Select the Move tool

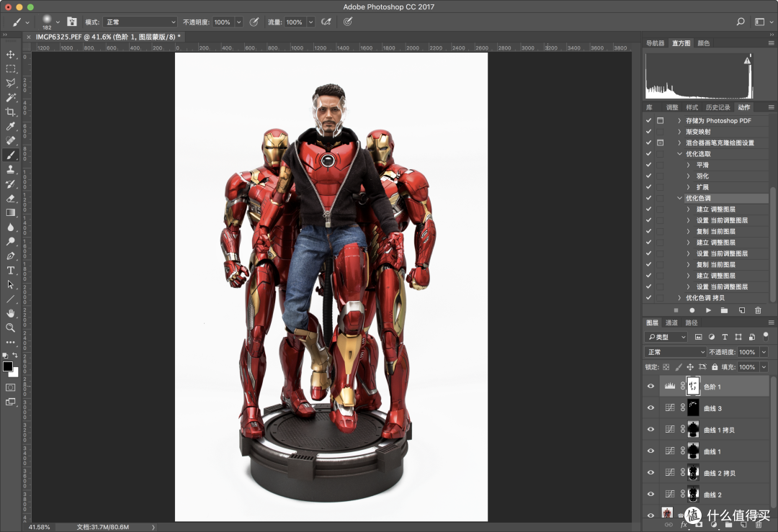point(10,54)
